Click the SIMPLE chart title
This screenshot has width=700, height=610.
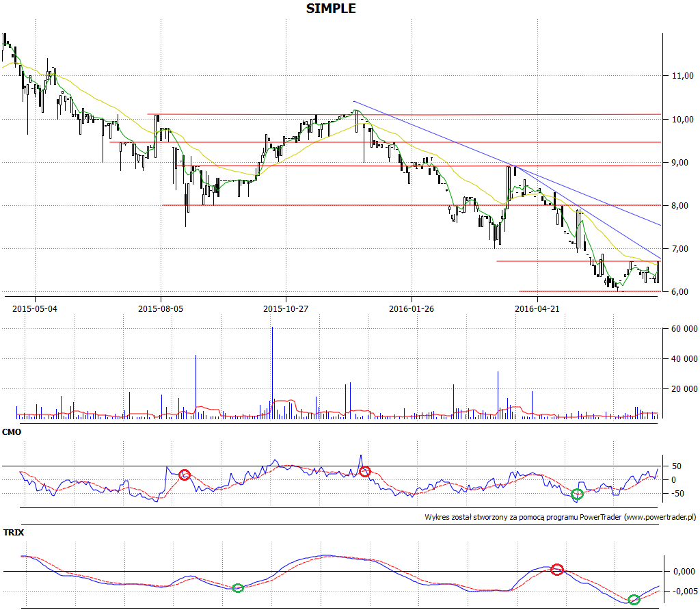(331, 8)
